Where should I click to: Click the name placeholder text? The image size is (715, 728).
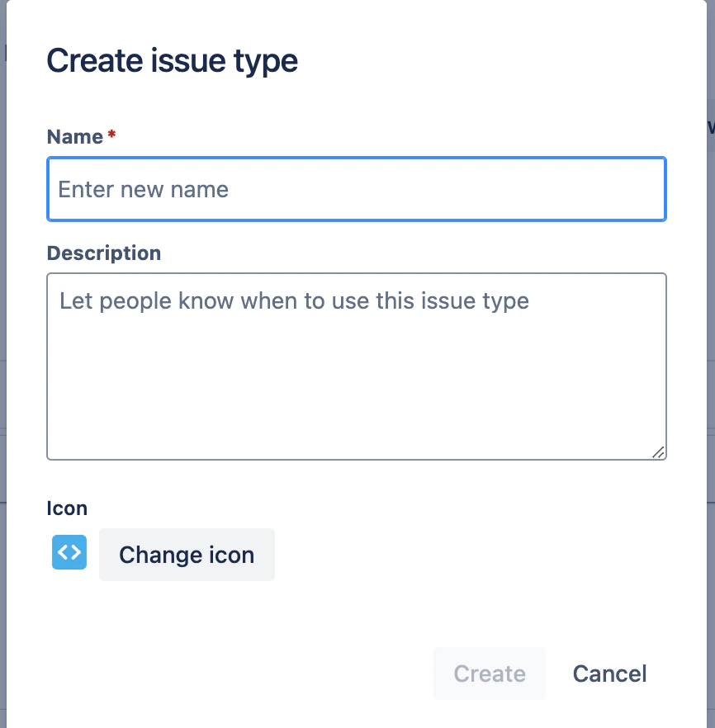tap(143, 189)
